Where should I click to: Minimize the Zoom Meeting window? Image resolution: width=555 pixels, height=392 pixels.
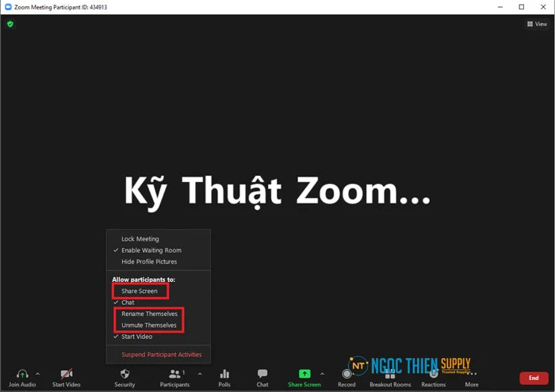500,6
